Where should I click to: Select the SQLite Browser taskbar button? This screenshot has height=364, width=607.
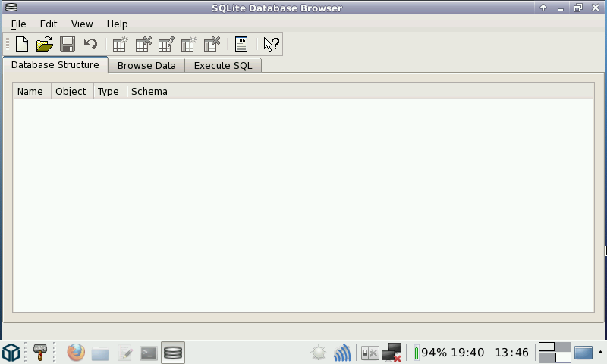tap(173, 353)
